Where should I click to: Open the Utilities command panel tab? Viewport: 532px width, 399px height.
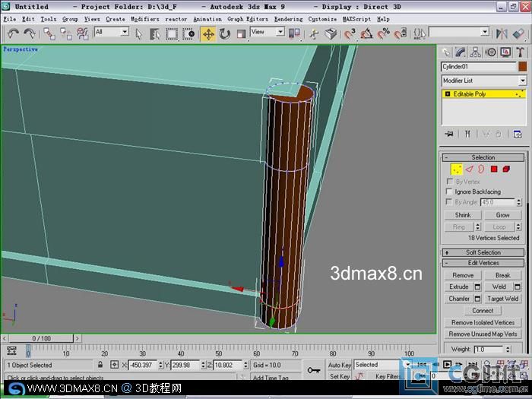tap(520, 52)
